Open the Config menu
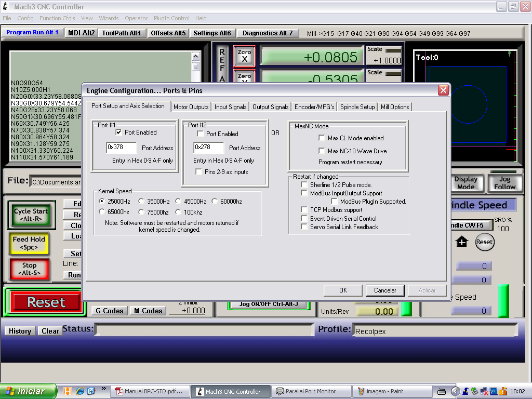532x399 pixels. [25, 18]
